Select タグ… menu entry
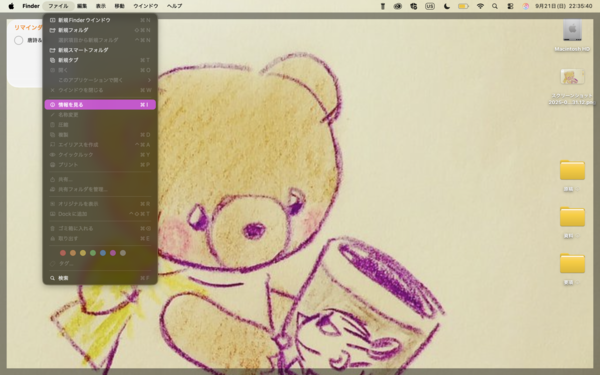 click(x=100, y=263)
